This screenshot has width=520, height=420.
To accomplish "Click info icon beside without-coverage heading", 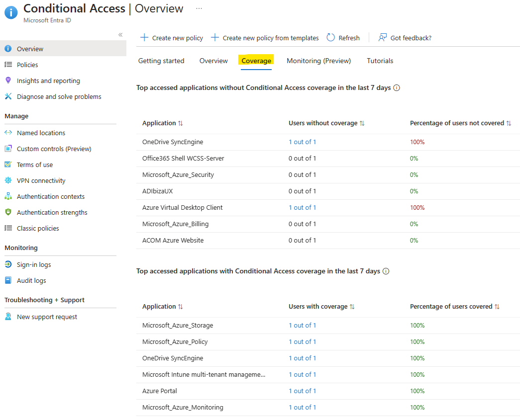I will click(397, 88).
